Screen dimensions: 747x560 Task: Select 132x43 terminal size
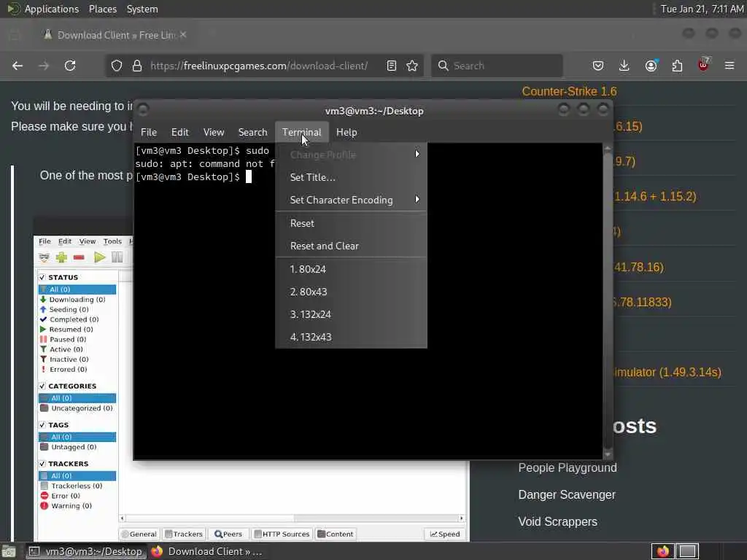tap(351, 337)
